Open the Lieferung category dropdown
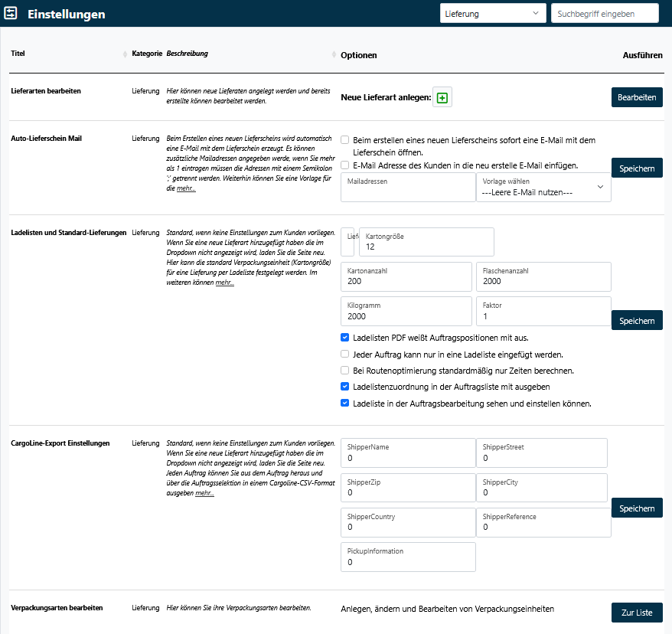Image resolution: width=672 pixels, height=634 pixels. coord(491,14)
